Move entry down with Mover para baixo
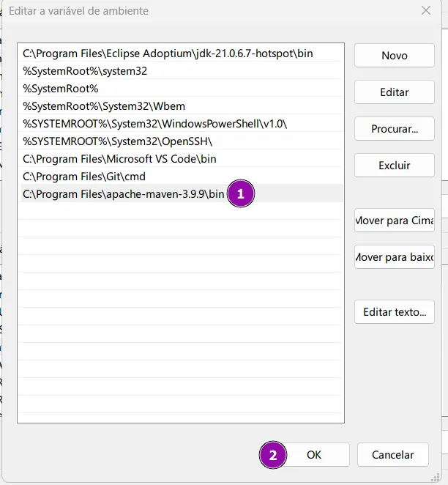 (395, 257)
